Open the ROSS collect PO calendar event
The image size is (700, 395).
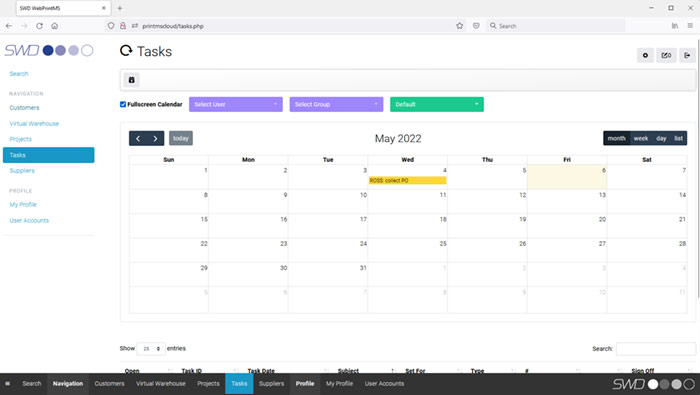tap(407, 180)
